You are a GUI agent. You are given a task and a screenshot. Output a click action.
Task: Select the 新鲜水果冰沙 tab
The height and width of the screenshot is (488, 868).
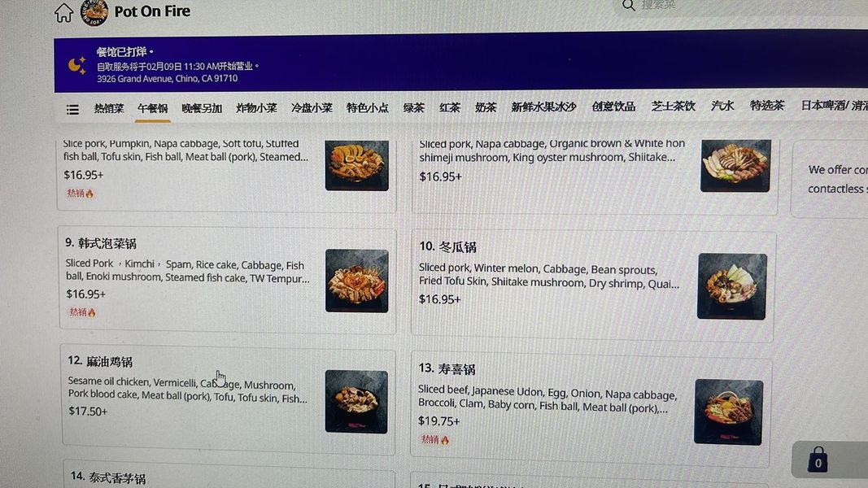click(543, 107)
